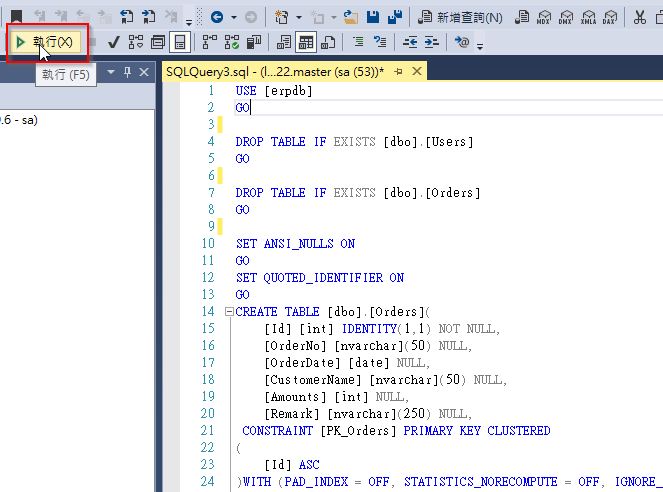
Task: Include actual execution plan
Action: [x=209, y=42]
